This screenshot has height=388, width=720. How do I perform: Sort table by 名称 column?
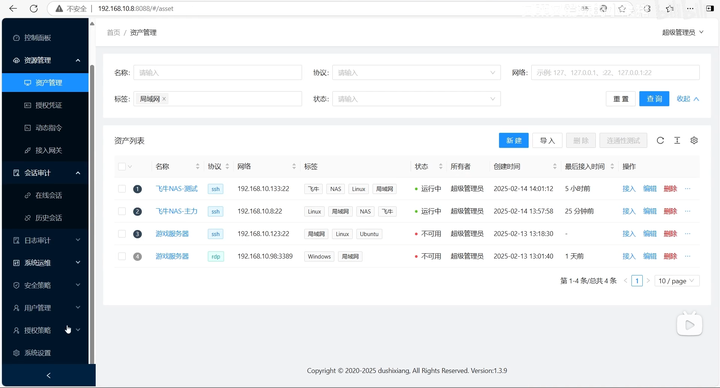(x=197, y=166)
